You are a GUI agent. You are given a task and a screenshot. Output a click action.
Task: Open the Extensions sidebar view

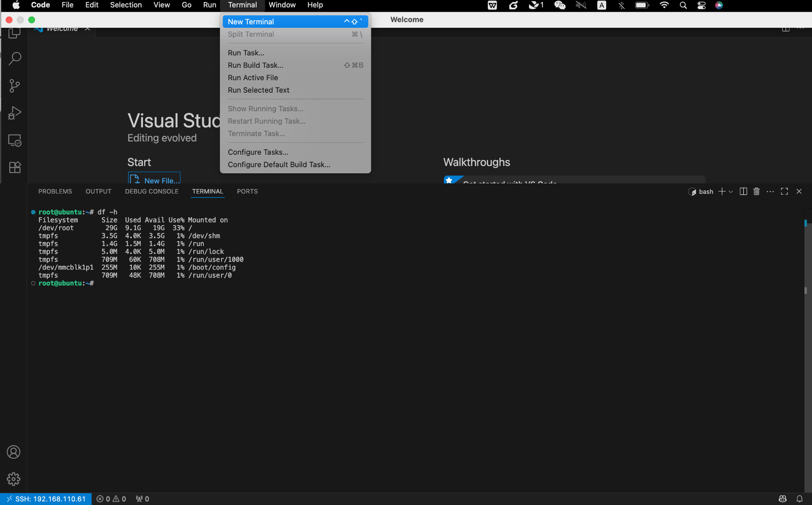tap(14, 167)
